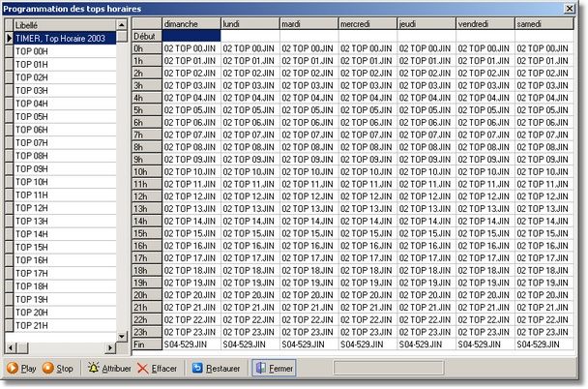Select the TIMER, Top Horaire 2003 row
The height and width of the screenshot is (389, 588).
(65, 39)
